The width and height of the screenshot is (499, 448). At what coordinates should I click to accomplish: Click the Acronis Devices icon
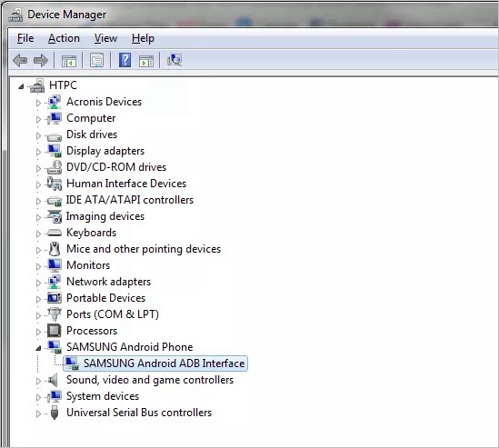click(x=55, y=102)
